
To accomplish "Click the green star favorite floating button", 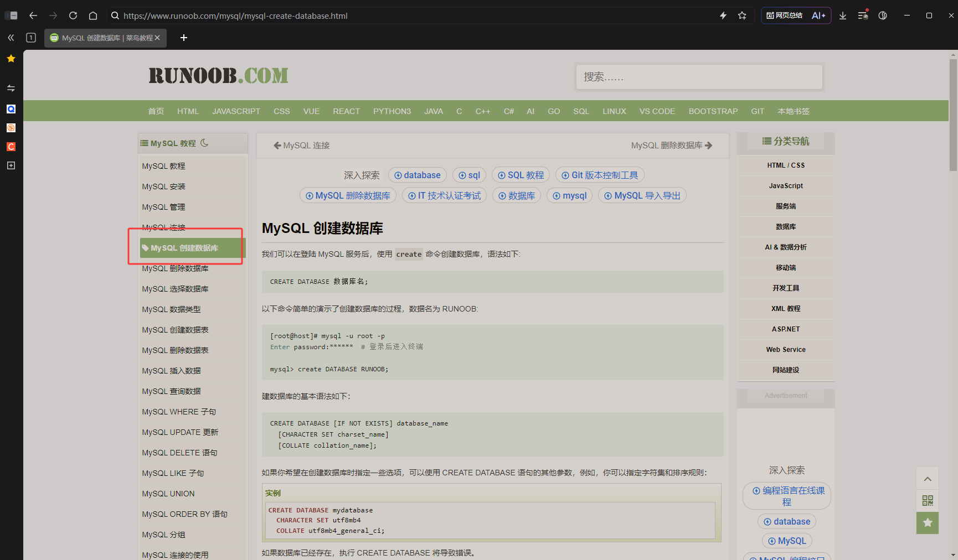I will pos(928,523).
